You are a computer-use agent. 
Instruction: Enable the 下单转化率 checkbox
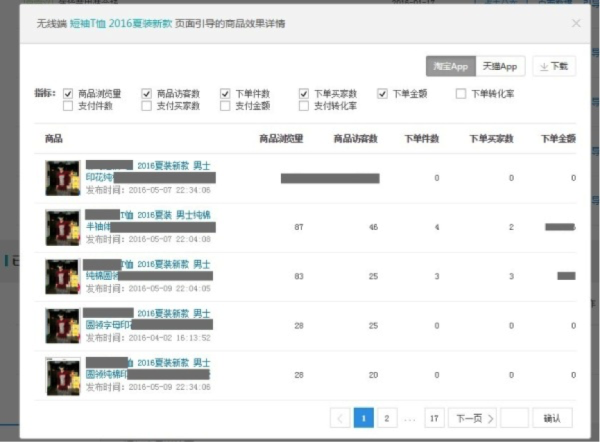[461, 93]
